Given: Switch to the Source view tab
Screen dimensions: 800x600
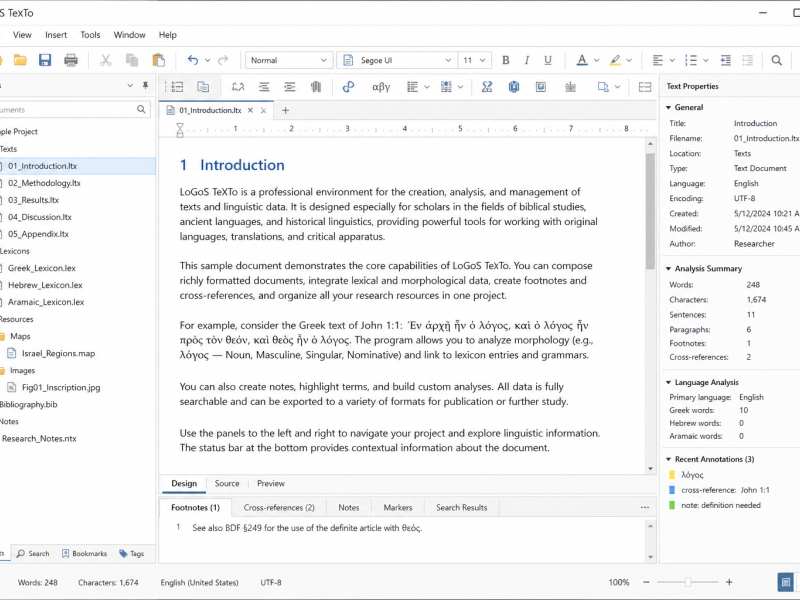Looking at the screenshot, I should click(227, 483).
